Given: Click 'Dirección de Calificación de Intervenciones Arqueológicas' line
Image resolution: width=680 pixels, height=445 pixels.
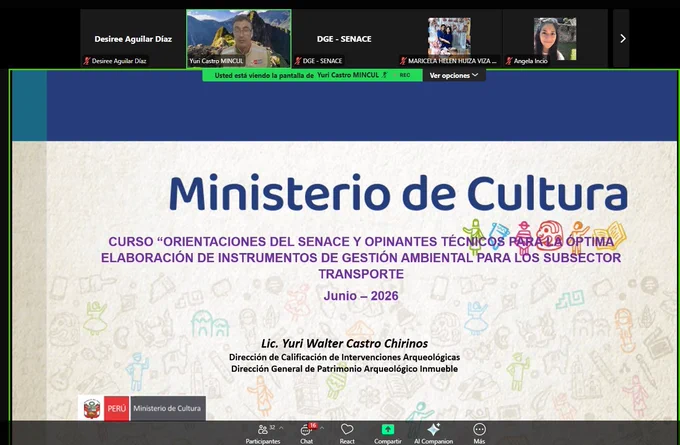Looking at the screenshot, I should click(344, 357).
